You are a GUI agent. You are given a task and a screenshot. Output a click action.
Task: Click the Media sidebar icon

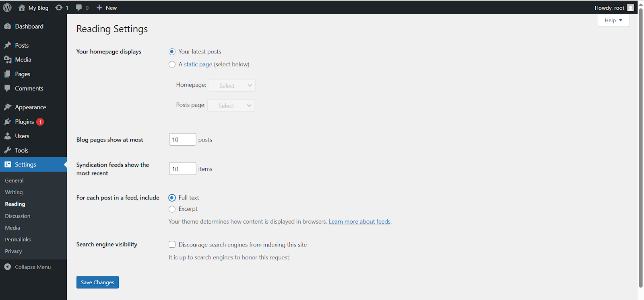[x=8, y=60]
